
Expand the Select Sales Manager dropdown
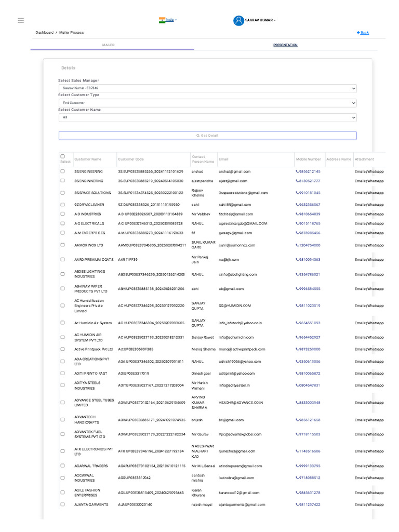(x=207, y=88)
